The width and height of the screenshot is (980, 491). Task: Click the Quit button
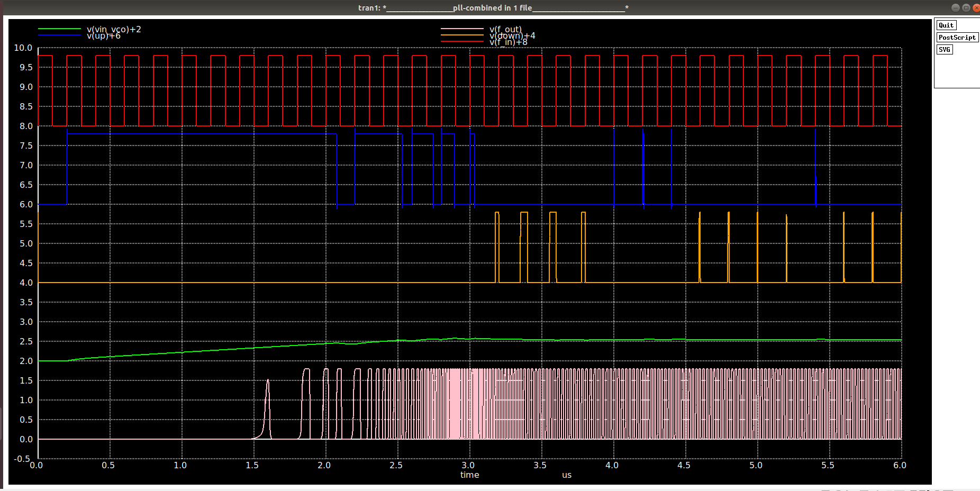pyautogui.click(x=946, y=25)
